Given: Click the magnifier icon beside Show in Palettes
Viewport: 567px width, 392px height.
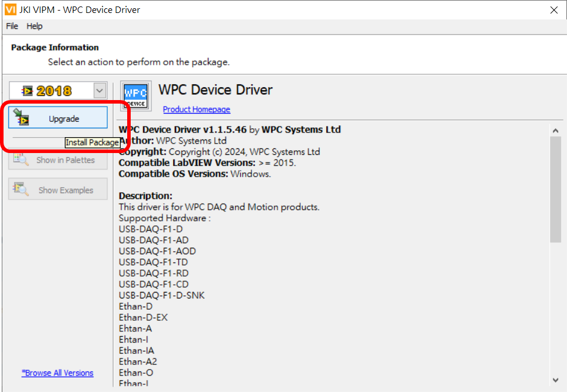Looking at the screenshot, I should point(21,160).
